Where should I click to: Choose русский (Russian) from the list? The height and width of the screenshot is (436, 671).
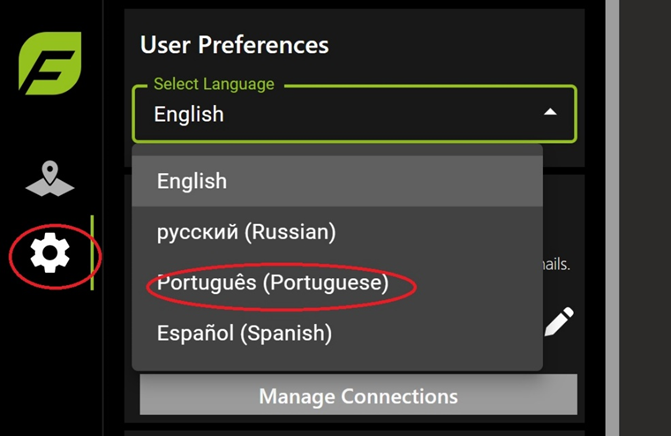(x=337, y=232)
